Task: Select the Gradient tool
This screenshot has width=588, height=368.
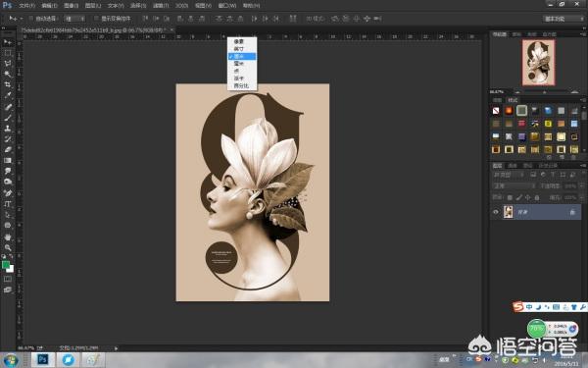Action: pyautogui.click(x=8, y=160)
